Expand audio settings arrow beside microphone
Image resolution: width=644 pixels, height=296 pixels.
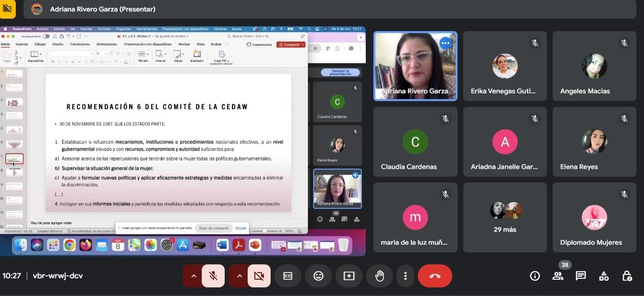coord(194,276)
